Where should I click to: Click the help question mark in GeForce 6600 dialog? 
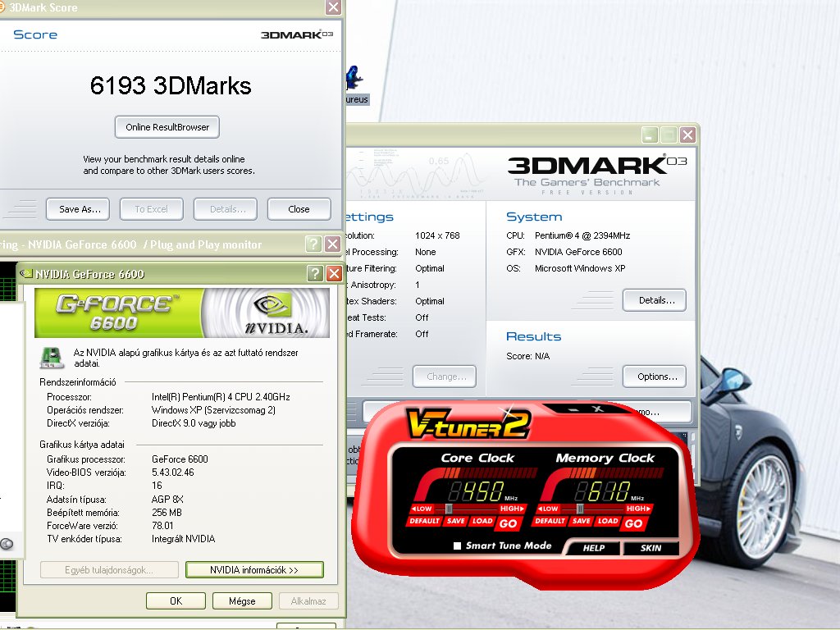click(x=315, y=274)
